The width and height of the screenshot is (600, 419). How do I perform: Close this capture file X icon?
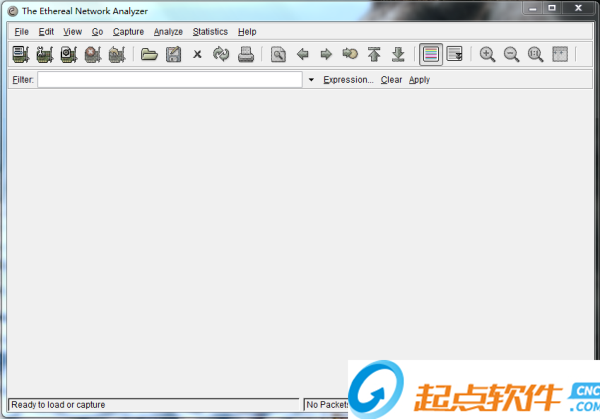point(197,54)
